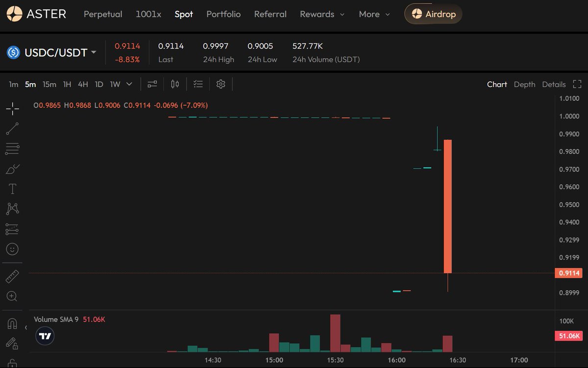The width and height of the screenshot is (588, 368).
Task: Select the 1H timeframe
Action: [67, 84]
